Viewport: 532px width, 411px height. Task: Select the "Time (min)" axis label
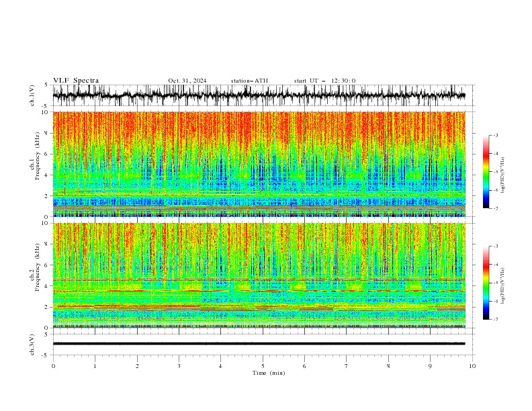(x=269, y=373)
